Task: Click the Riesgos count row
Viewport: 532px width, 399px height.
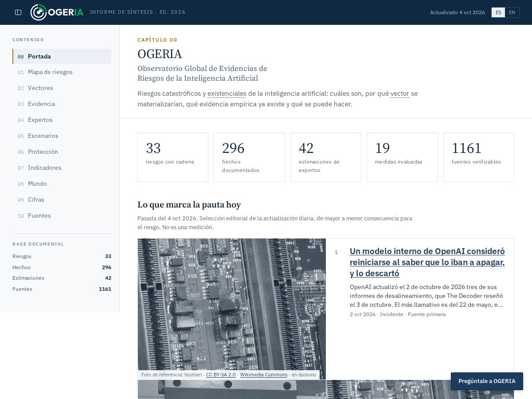Action: pos(62,256)
